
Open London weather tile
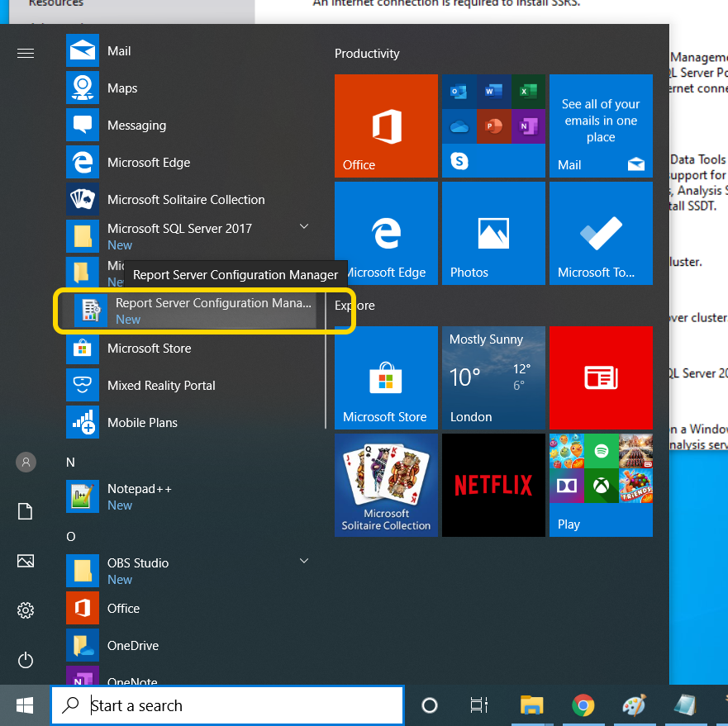tap(493, 377)
